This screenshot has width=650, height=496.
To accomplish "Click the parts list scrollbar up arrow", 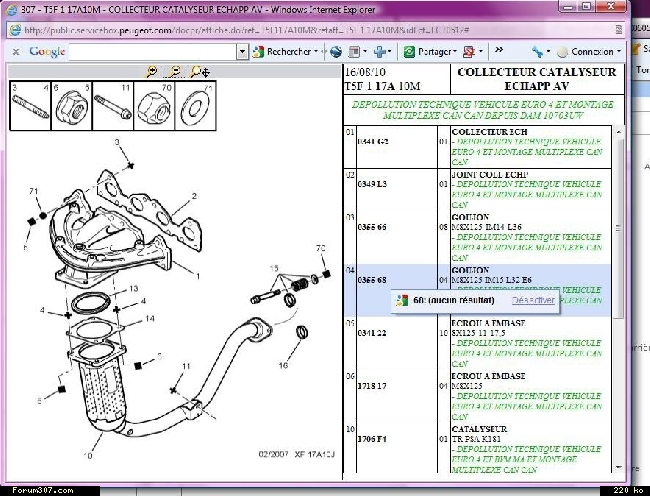I will click(x=618, y=132).
